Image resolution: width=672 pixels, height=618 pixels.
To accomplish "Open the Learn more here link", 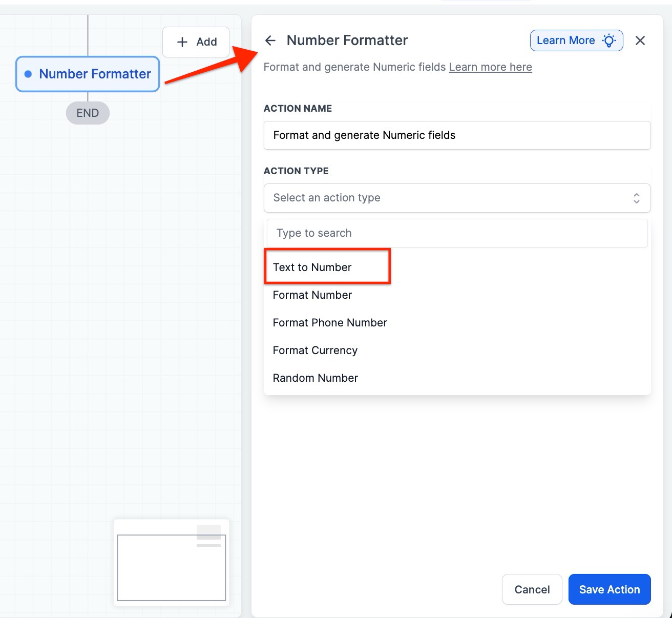I will [490, 67].
